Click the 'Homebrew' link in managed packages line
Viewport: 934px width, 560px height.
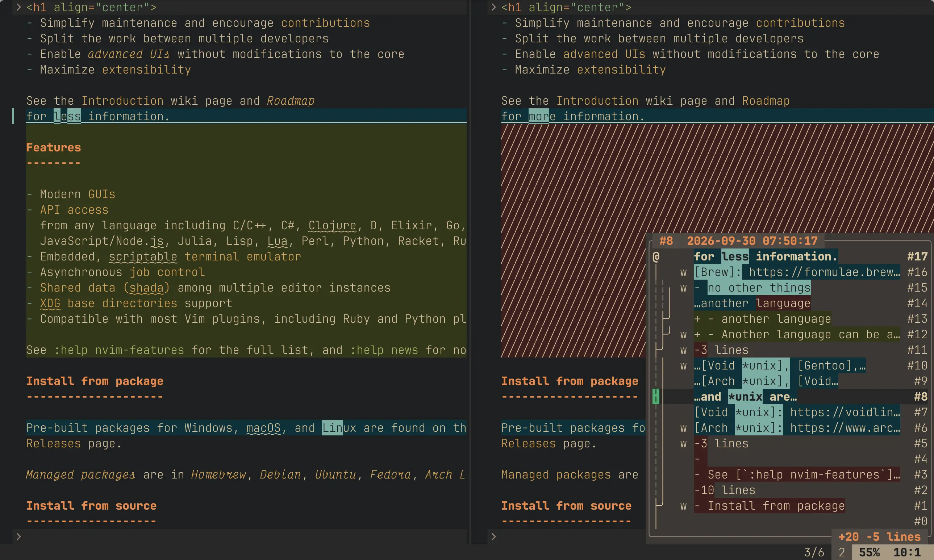click(x=218, y=475)
